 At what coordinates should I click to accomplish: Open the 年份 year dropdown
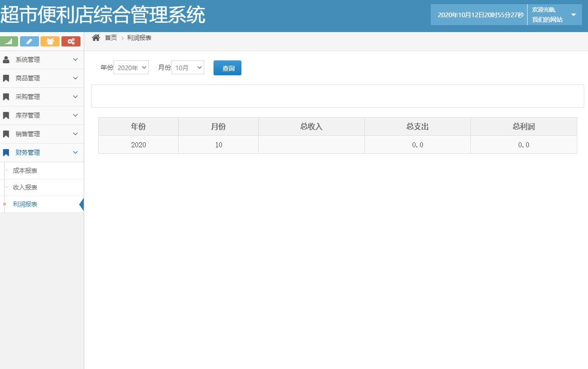131,67
